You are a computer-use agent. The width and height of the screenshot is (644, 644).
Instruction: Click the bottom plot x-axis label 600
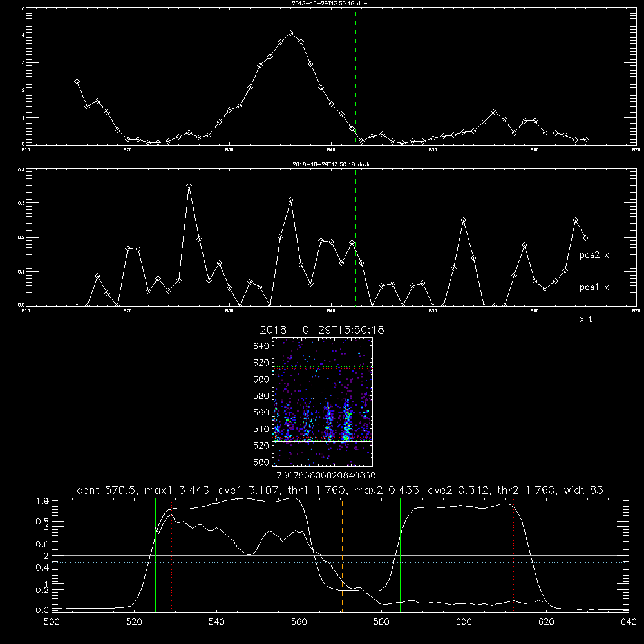click(464, 622)
